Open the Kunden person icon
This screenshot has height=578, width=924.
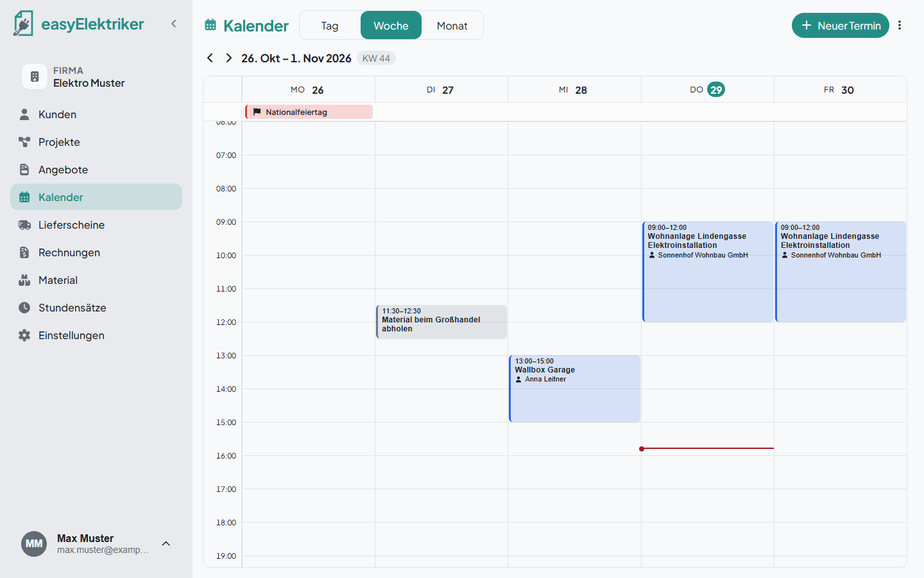click(x=24, y=114)
